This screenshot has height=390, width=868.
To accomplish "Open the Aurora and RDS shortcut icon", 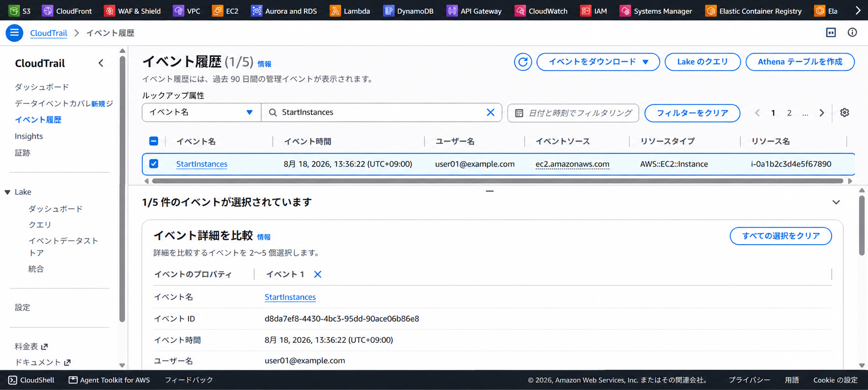I will [x=257, y=11].
